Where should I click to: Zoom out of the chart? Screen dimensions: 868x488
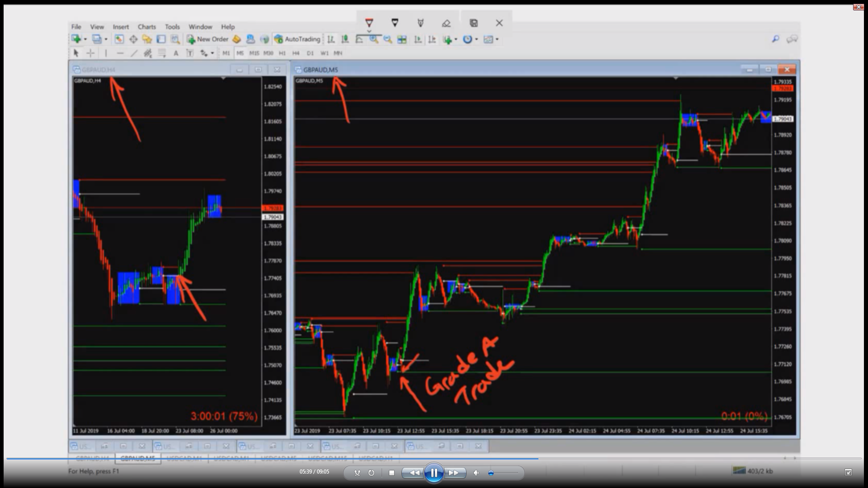click(387, 39)
